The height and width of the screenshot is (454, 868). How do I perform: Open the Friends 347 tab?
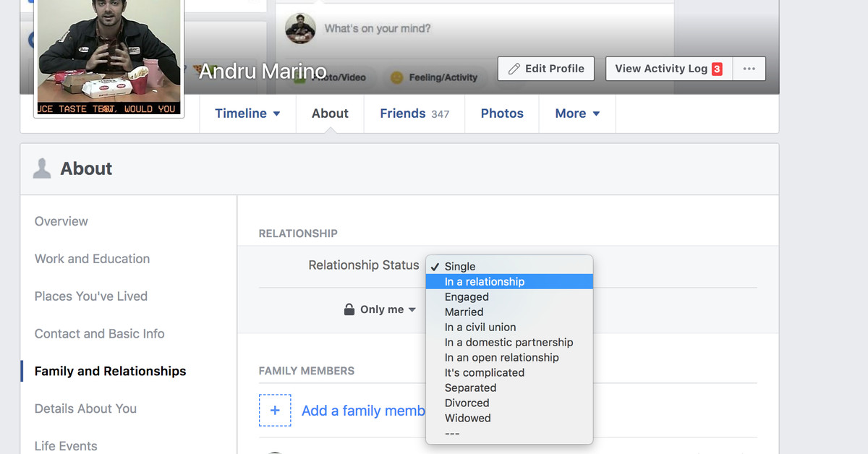pyautogui.click(x=414, y=113)
